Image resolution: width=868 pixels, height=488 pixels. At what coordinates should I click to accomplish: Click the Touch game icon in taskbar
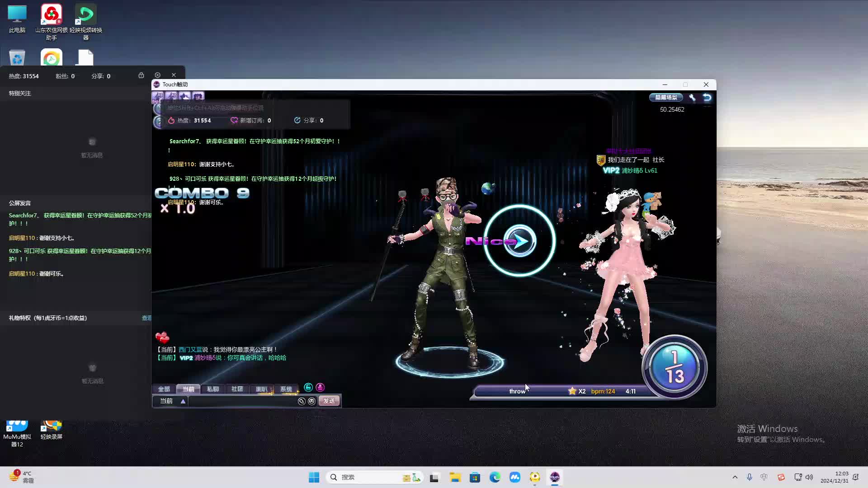(x=555, y=477)
